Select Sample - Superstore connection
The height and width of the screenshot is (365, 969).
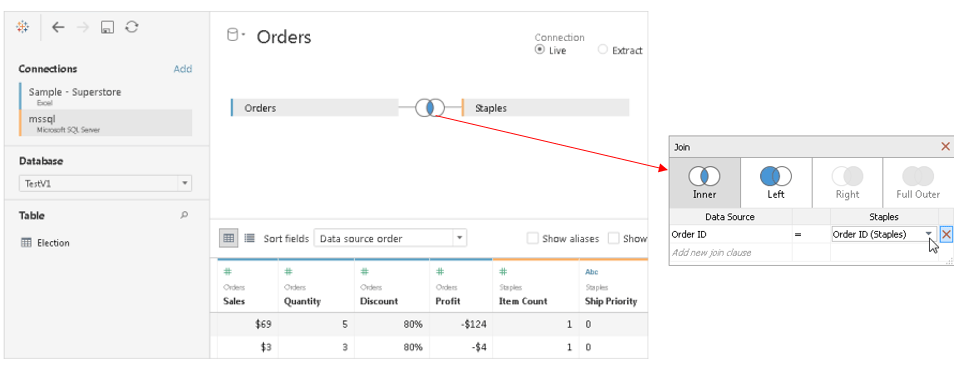[106, 96]
